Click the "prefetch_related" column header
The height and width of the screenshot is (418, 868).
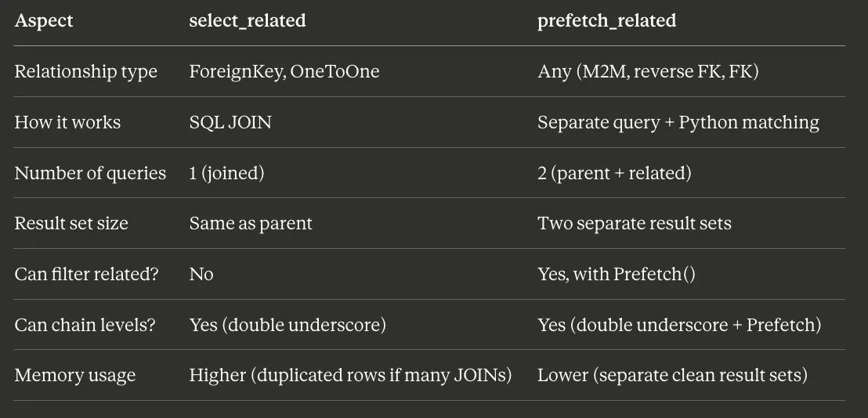click(x=606, y=21)
